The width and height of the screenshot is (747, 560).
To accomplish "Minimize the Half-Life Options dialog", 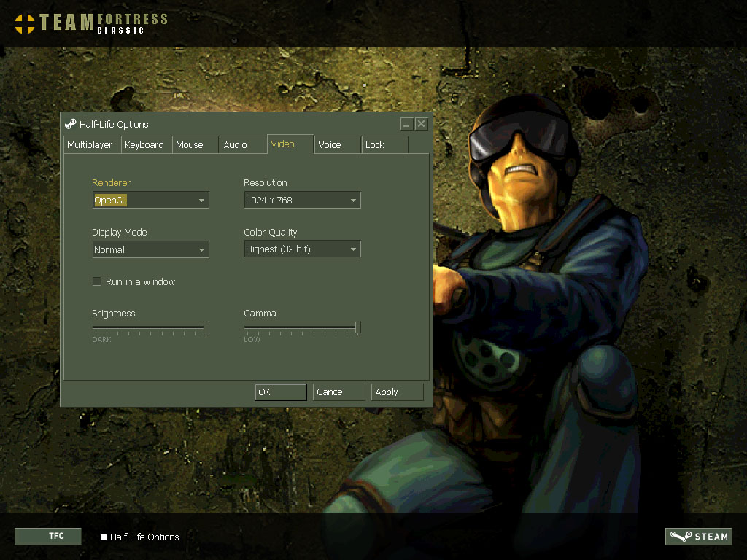I will (x=406, y=124).
